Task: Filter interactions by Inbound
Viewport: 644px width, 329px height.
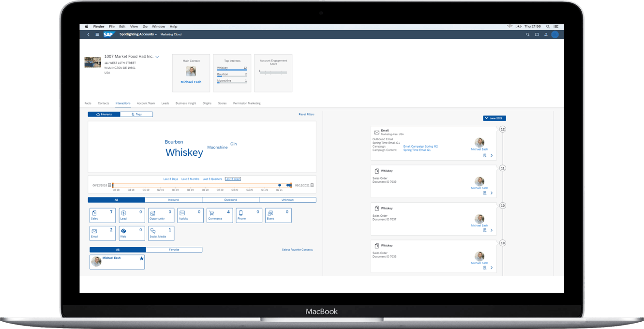Action: 173,200
